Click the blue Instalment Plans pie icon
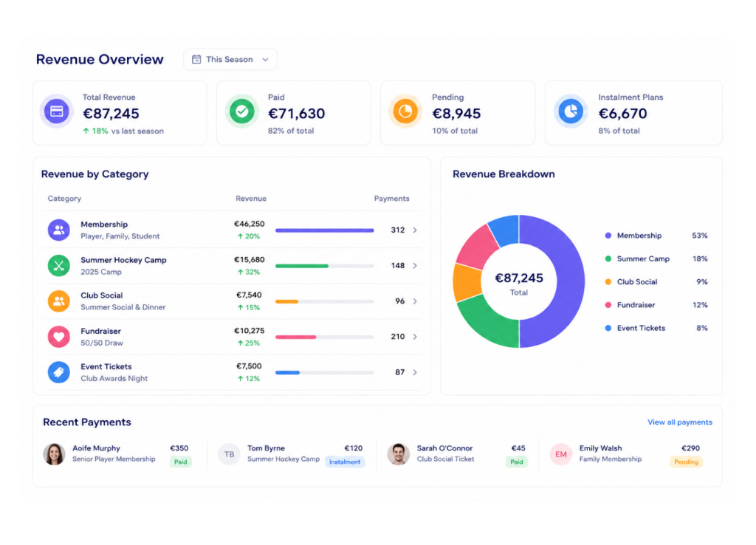Viewport: 756px width, 545px height. coord(571,112)
